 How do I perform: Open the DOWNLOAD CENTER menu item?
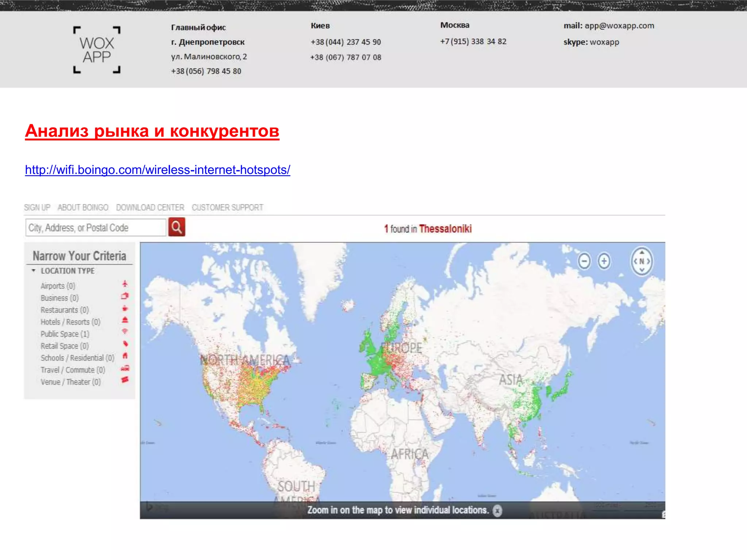[x=150, y=207]
